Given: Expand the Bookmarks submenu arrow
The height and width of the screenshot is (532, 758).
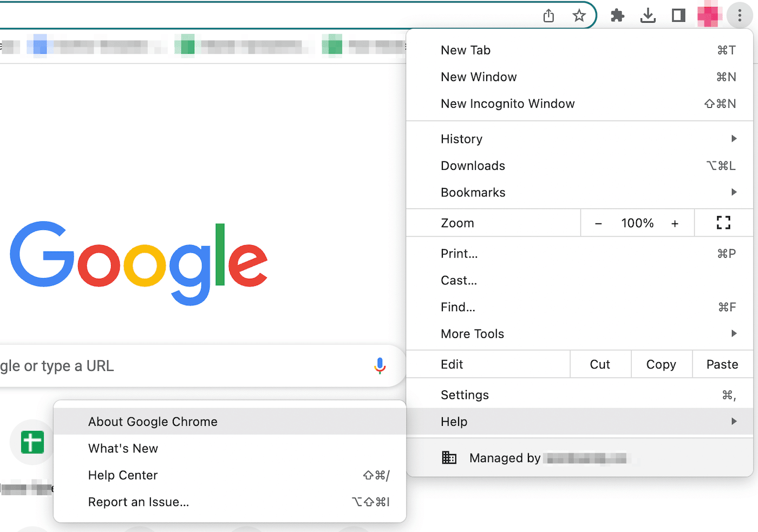Looking at the screenshot, I should (734, 192).
